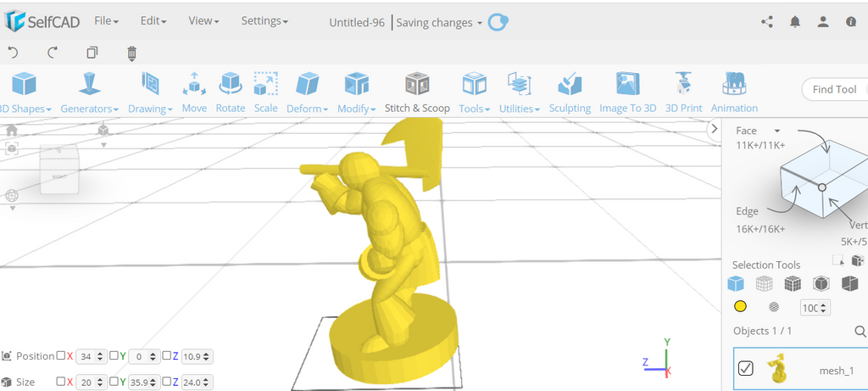This screenshot has height=391, width=868.
Task: Search objects with the magnifier icon
Action: 860,331
